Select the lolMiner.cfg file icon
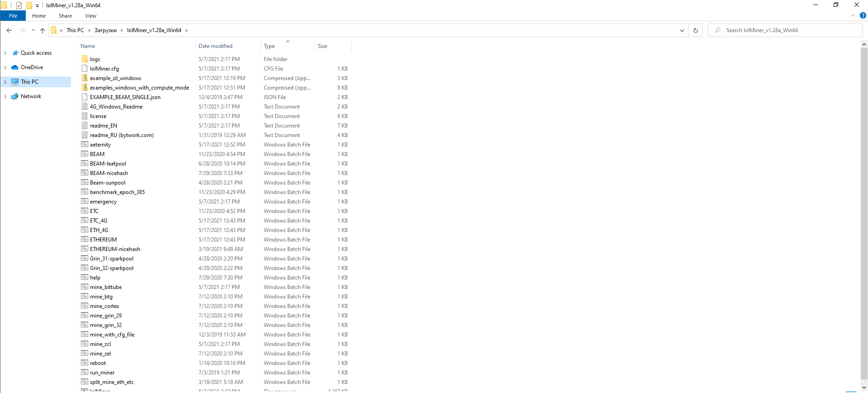The image size is (868, 393). [x=85, y=68]
